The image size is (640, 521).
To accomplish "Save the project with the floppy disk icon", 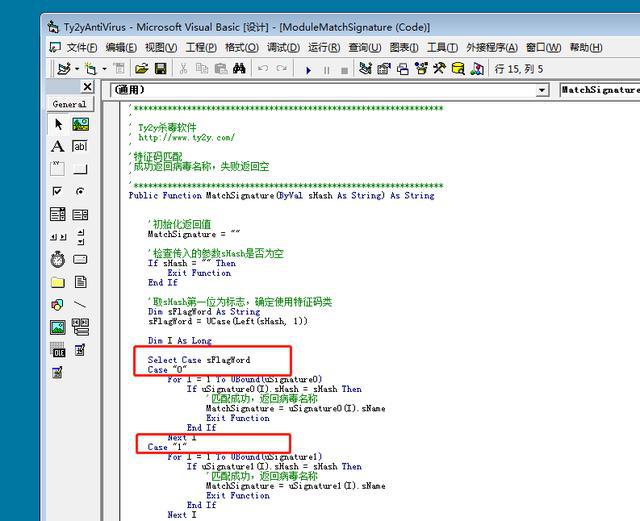I will [161, 69].
